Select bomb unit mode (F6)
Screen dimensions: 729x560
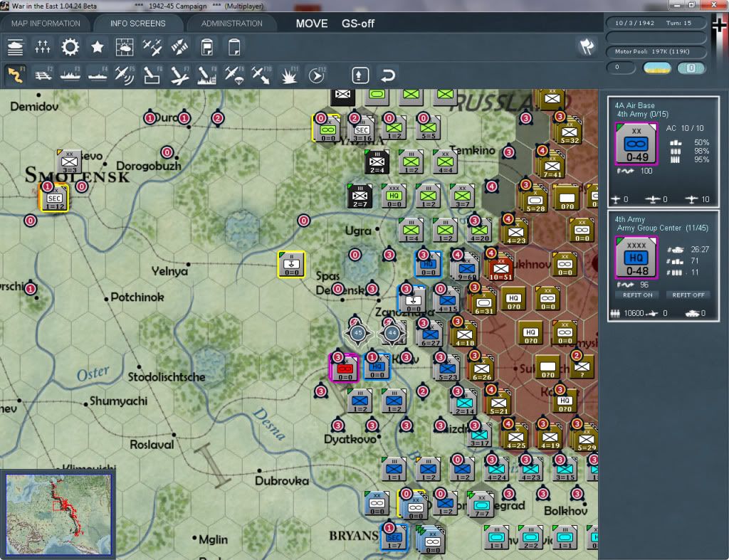point(152,75)
